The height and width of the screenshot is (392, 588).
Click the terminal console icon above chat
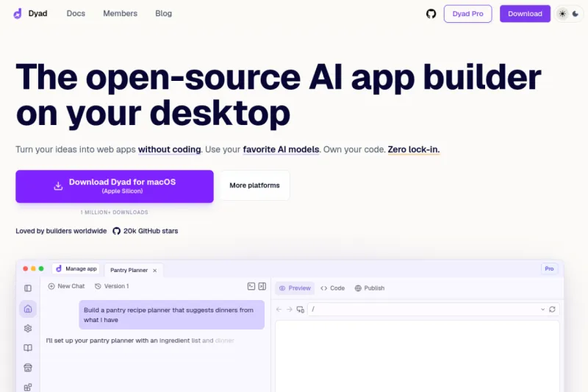point(251,286)
